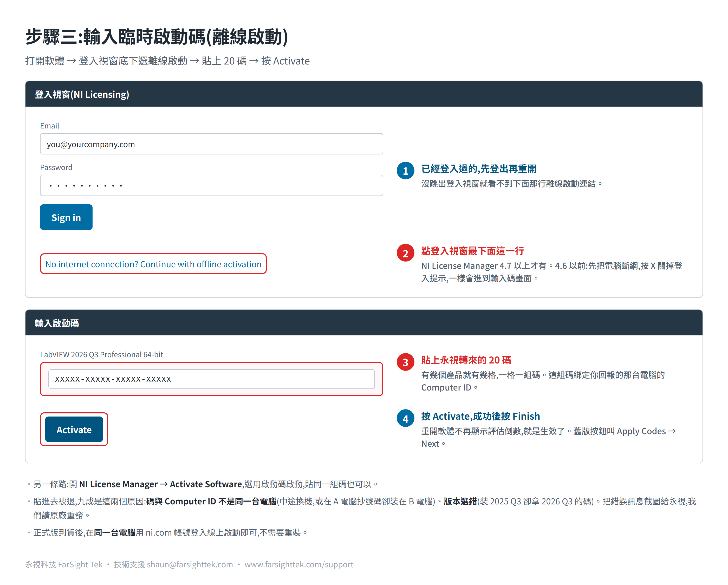Click bold text 版本選錯
The image size is (728, 585).
click(x=460, y=502)
